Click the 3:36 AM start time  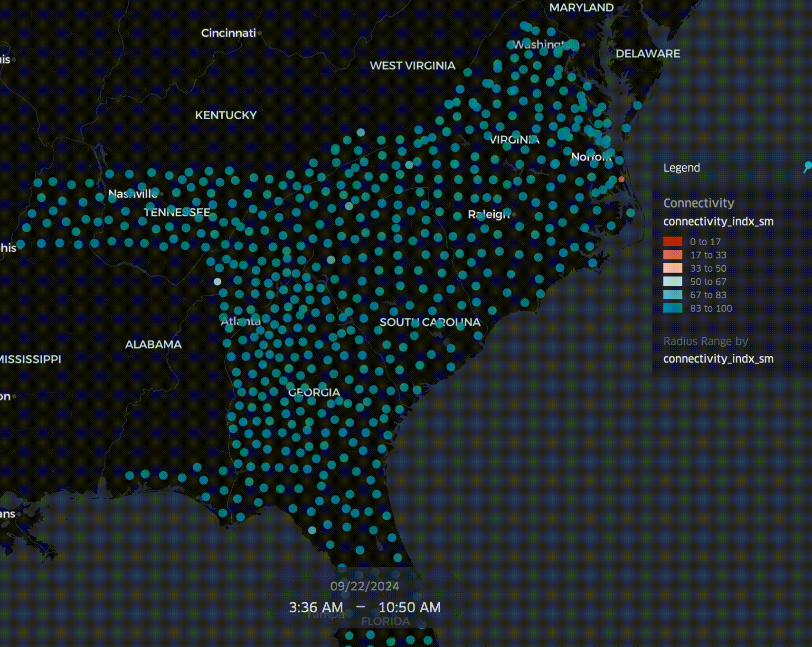tap(316, 608)
